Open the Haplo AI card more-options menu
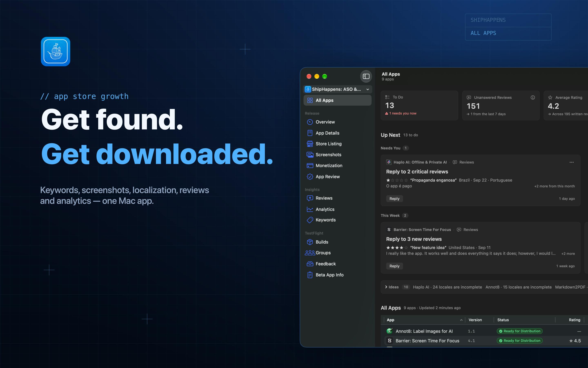Image resolution: width=588 pixels, height=368 pixels. coord(571,162)
